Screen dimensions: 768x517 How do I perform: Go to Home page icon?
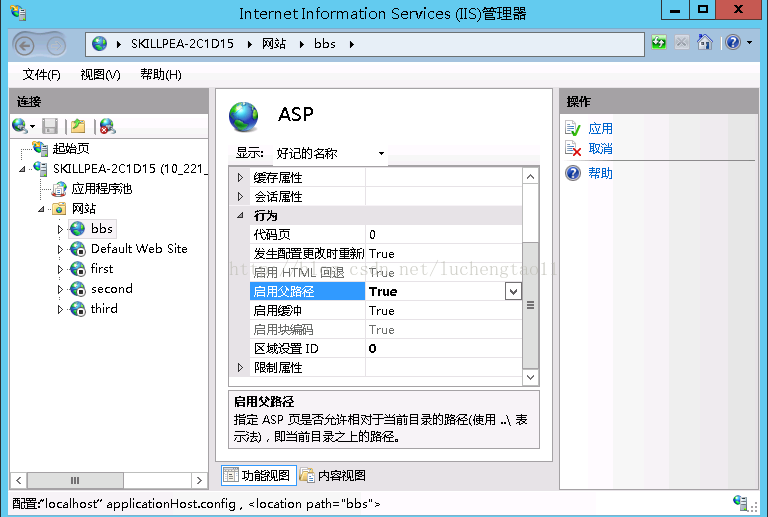click(x=704, y=43)
